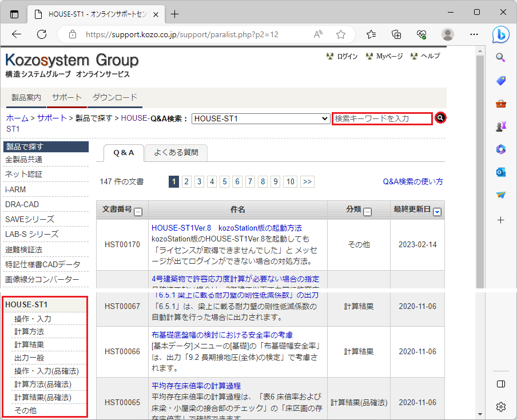The image size is (517, 420).
Task: Open the Q&A検索の使い方 link
Action: [x=412, y=181]
